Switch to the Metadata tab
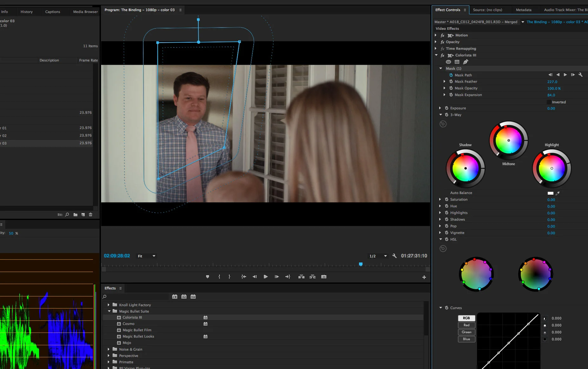 coord(523,10)
